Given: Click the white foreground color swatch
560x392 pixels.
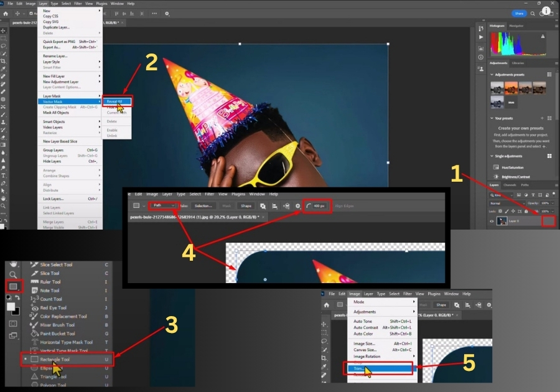Looking at the screenshot, I should point(11,307).
